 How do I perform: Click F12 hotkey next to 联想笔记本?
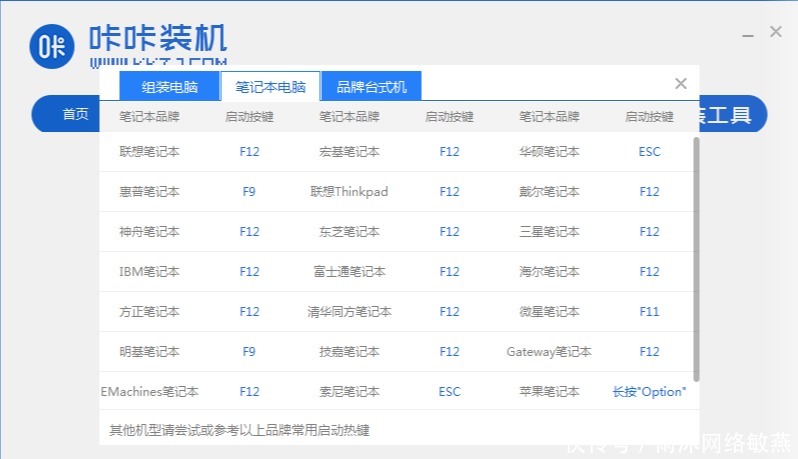(249, 152)
